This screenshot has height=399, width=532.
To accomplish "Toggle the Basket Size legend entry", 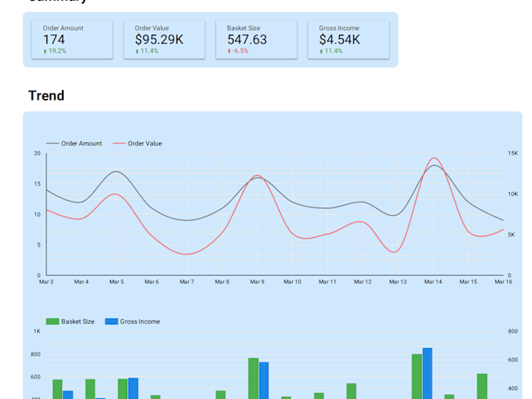I will pyautogui.click(x=70, y=321).
